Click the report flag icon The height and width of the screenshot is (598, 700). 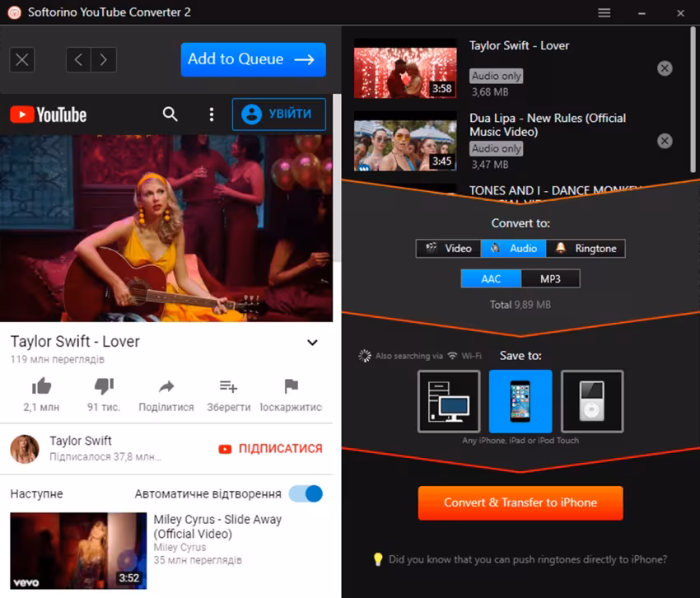(291, 386)
